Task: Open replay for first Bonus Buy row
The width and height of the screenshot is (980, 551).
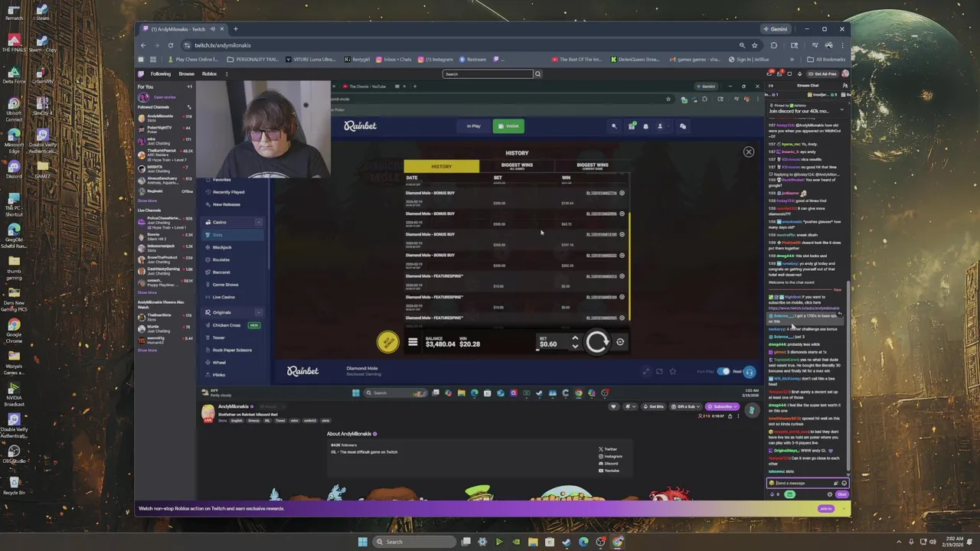Action: 622,193
